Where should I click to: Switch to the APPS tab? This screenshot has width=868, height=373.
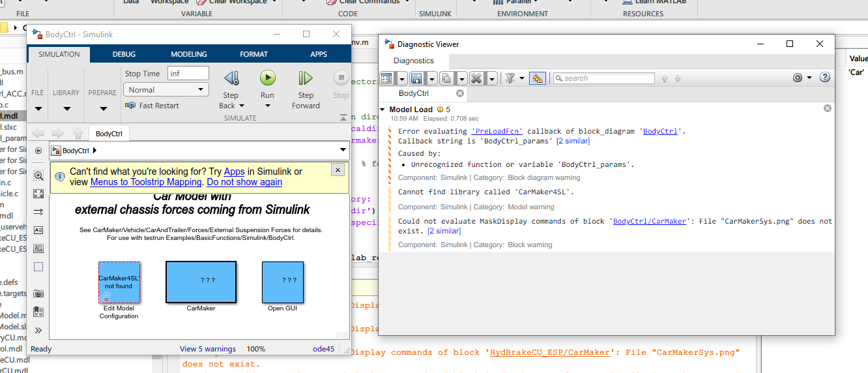pos(319,54)
